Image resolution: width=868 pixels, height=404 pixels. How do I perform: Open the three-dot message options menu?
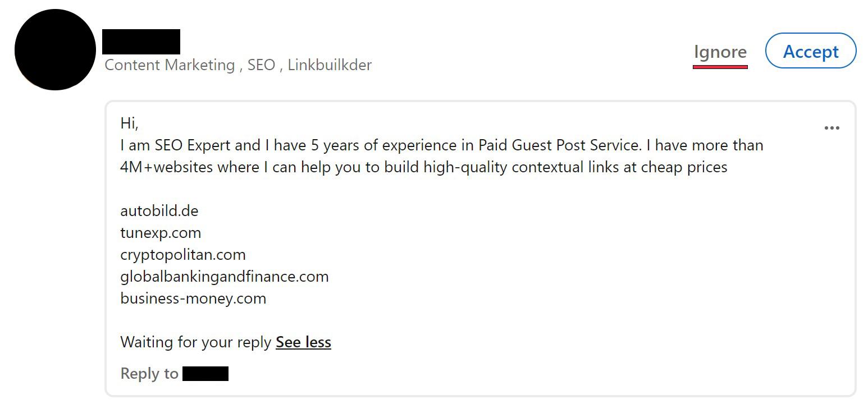click(x=832, y=128)
